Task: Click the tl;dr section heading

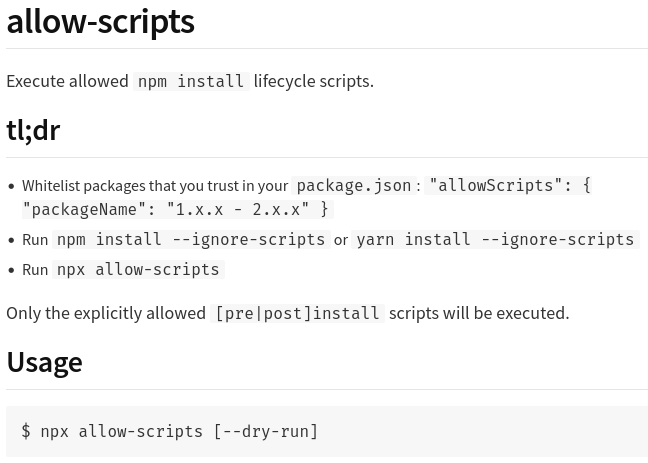Action: (33, 130)
